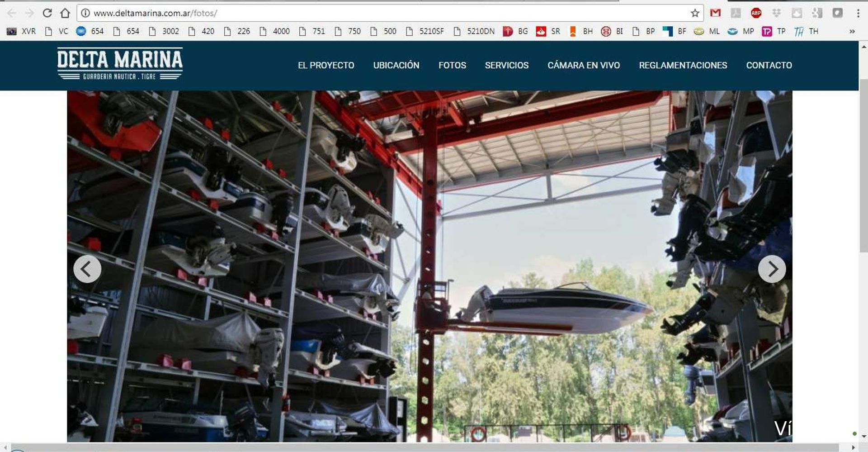Viewport: 868px width, 452px height.
Task: Click the Delta Marina logo
Action: tap(120, 64)
